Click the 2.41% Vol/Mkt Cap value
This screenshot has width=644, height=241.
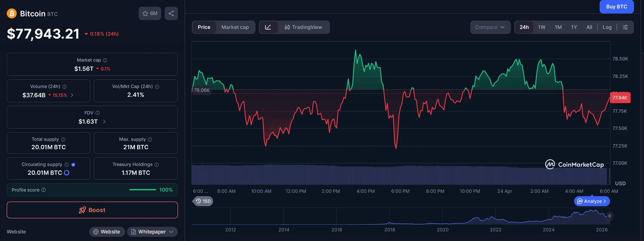[x=136, y=95]
